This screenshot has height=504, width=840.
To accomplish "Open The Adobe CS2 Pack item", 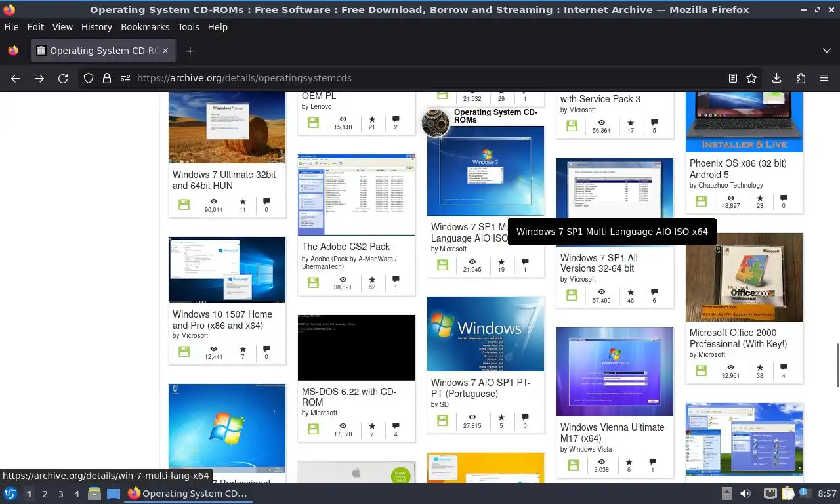I will (346, 247).
